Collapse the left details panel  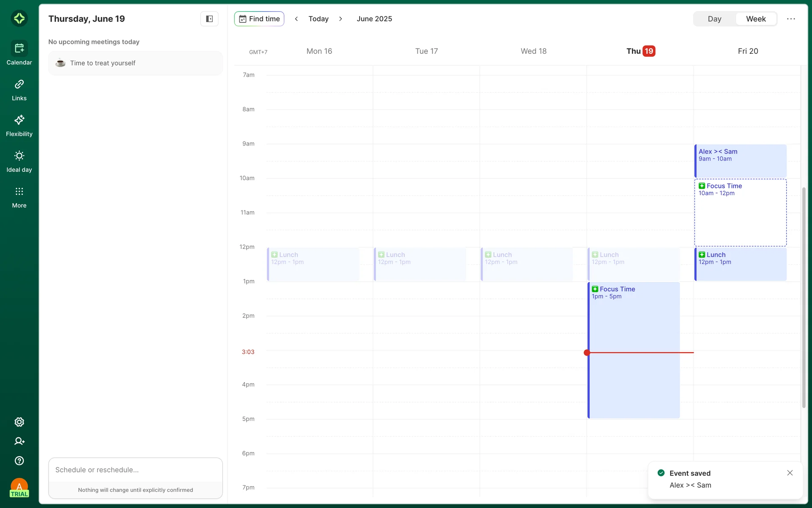209,19
